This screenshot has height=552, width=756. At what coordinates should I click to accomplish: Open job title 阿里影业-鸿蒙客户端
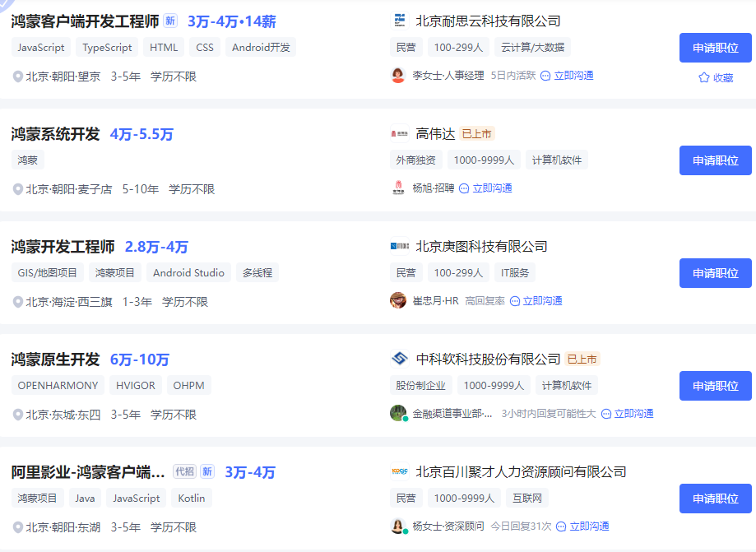[88, 472]
